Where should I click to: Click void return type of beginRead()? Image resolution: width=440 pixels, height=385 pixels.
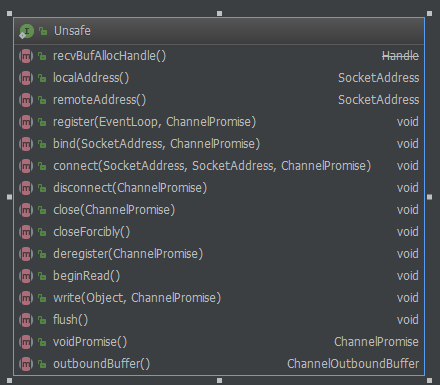(x=408, y=276)
